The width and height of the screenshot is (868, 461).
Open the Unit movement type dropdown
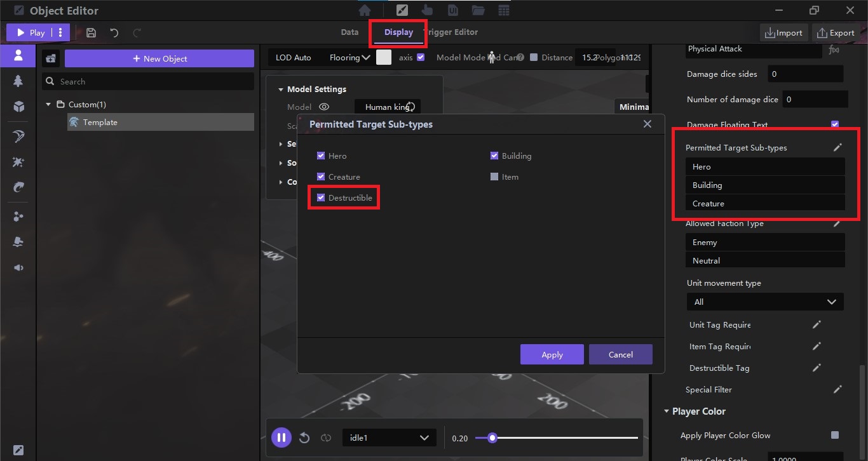[x=765, y=302]
